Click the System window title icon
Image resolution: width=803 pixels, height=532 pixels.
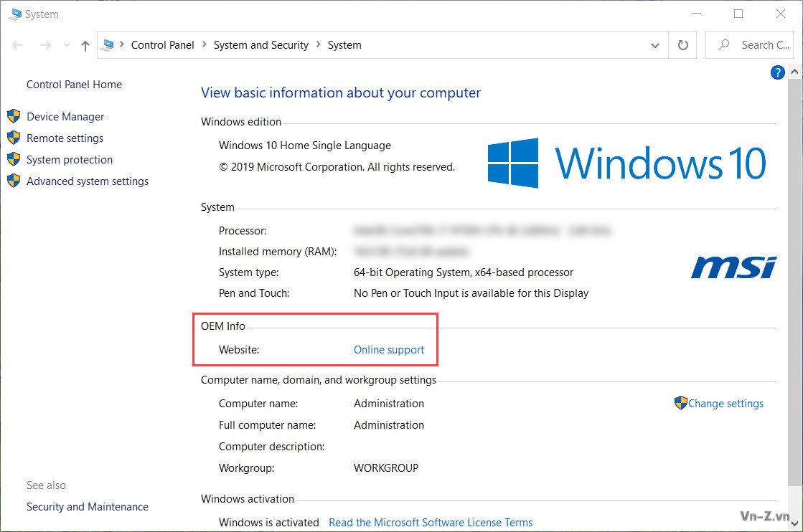pos(15,14)
